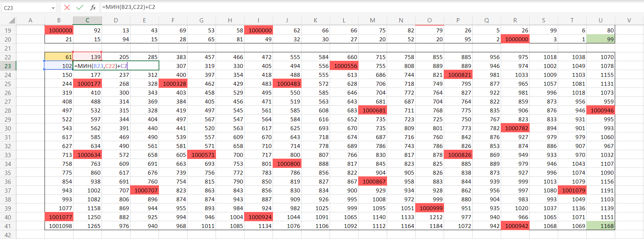Select the row 23 header
Image resolution: width=644 pixels, height=239 pixels.
pyautogui.click(x=8, y=66)
